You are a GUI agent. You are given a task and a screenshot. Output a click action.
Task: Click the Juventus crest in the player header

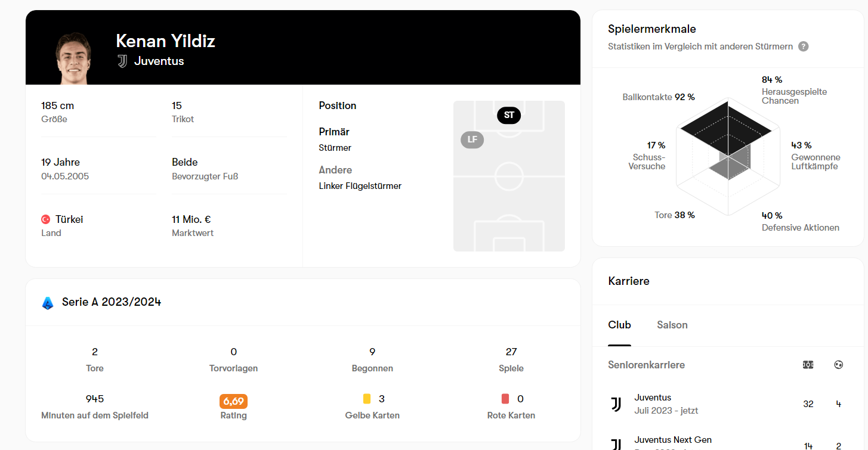click(x=122, y=61)
